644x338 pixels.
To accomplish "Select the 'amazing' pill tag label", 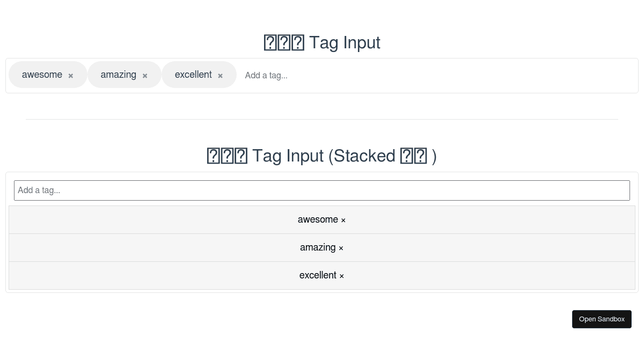I will tap(119, 75).
